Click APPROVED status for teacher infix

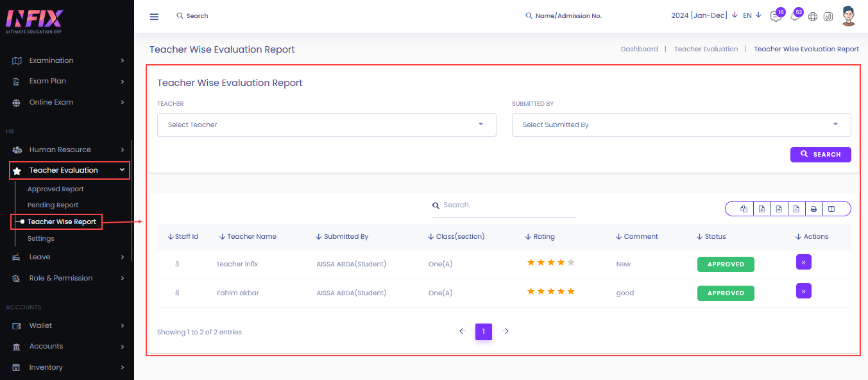(x=726, y=264)
